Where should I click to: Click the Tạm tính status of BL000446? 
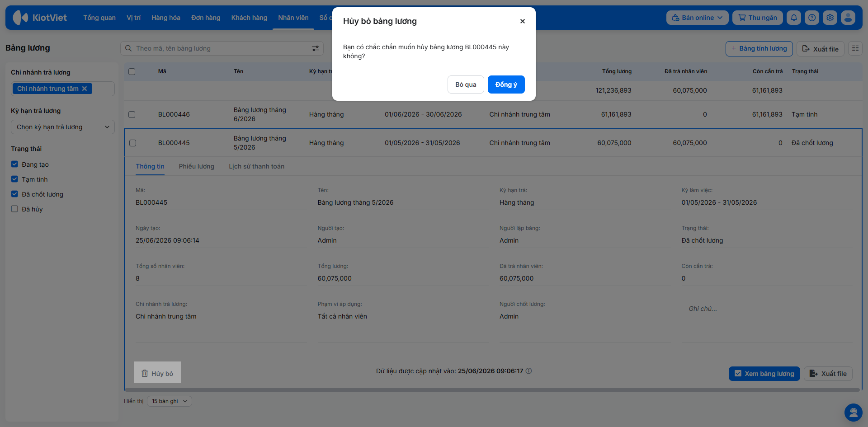coord(805,114)
